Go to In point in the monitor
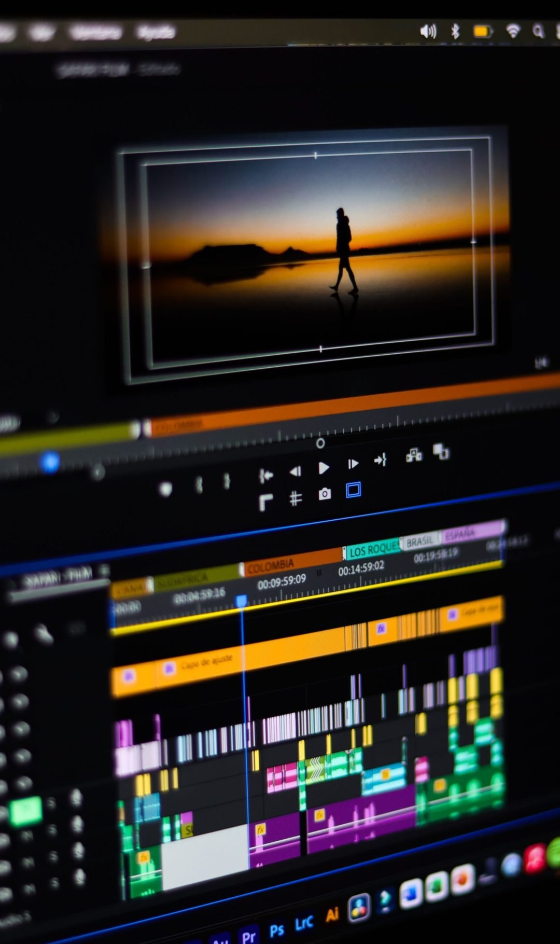Screen dimensions: 560x944 pos(265,475)
